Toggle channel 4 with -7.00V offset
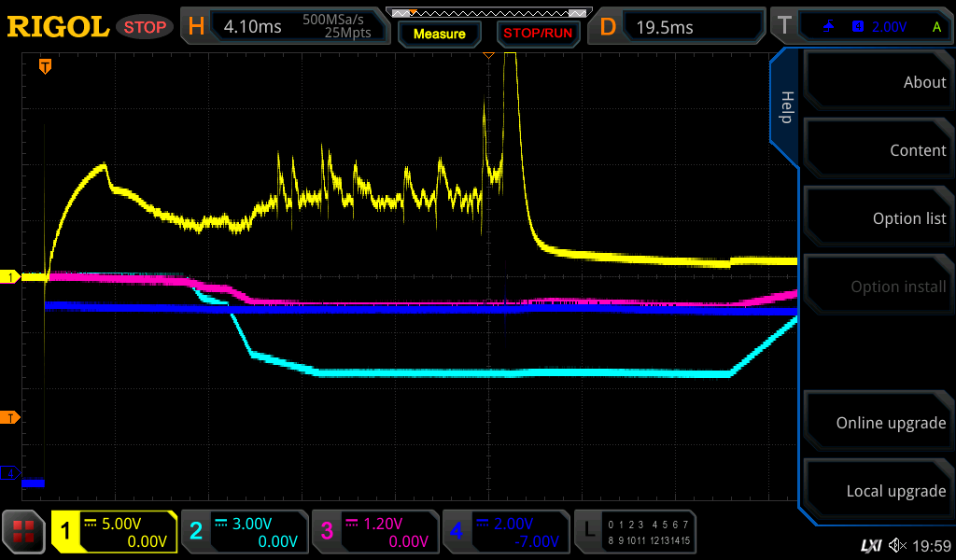956x560 pixels. pos(506,532)
